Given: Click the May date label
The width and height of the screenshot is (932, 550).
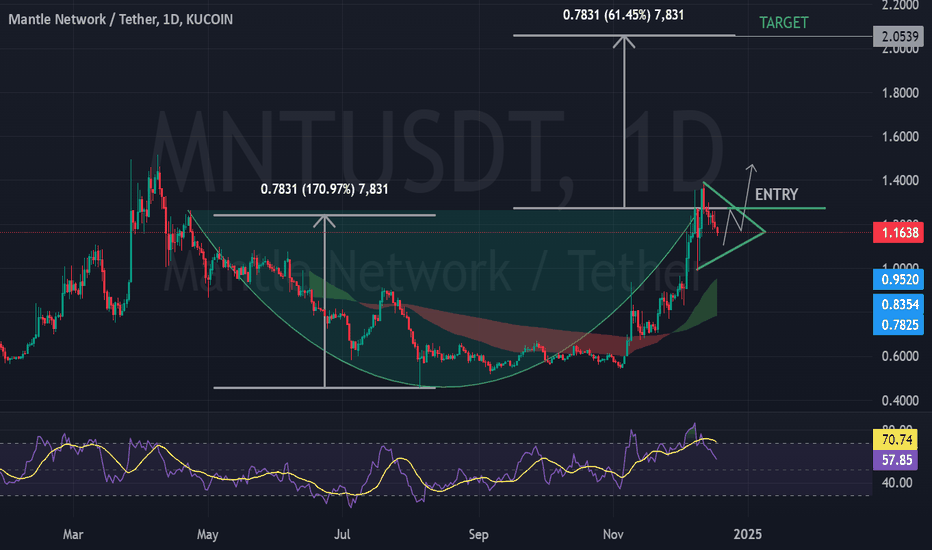Looking at the screenshot, I should 207,535.
